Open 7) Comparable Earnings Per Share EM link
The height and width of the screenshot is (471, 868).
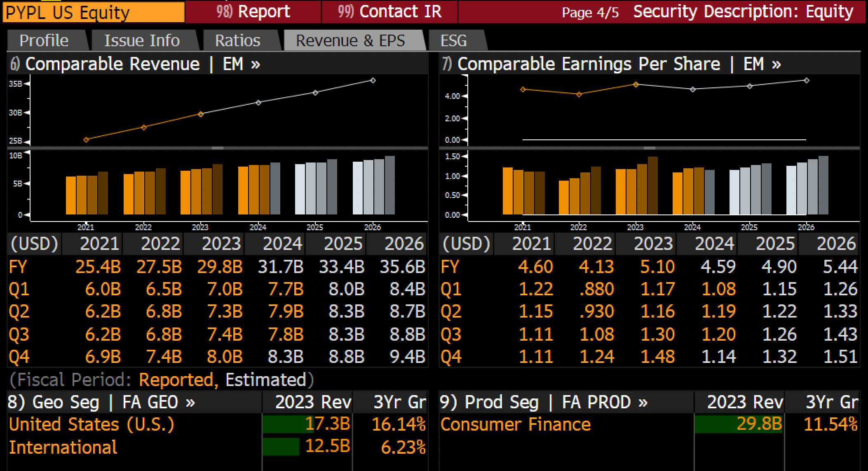(611, 64)
